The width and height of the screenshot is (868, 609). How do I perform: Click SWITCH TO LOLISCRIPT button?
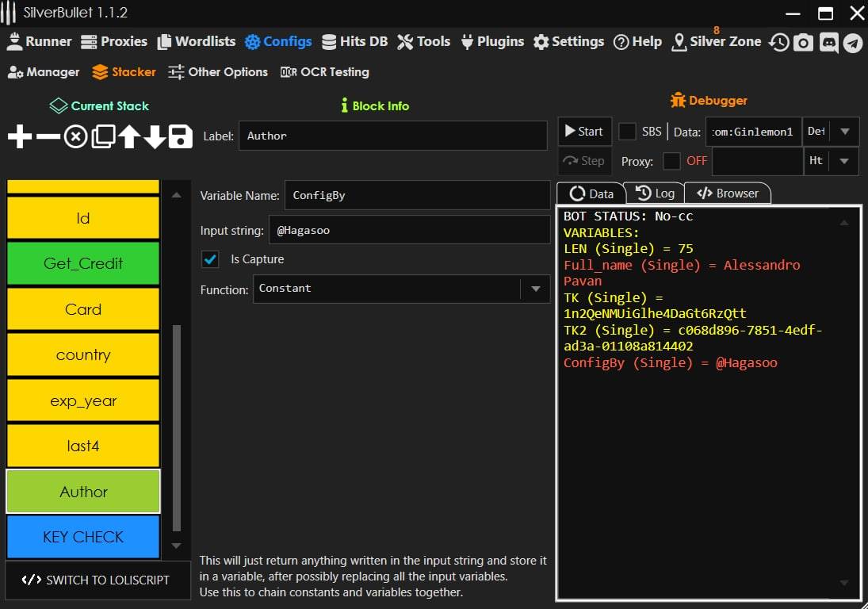[98, 580]
